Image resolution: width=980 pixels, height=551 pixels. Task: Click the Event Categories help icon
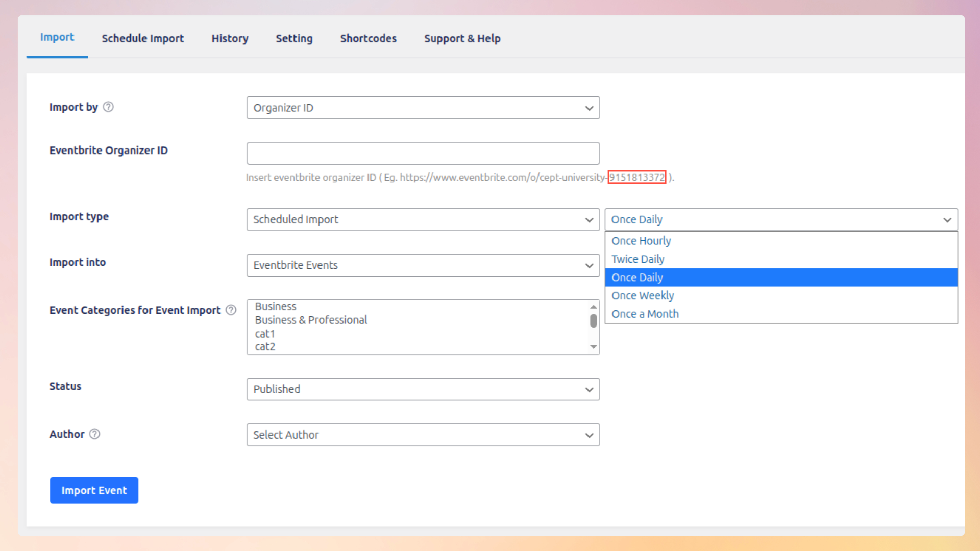click(231, 310)
